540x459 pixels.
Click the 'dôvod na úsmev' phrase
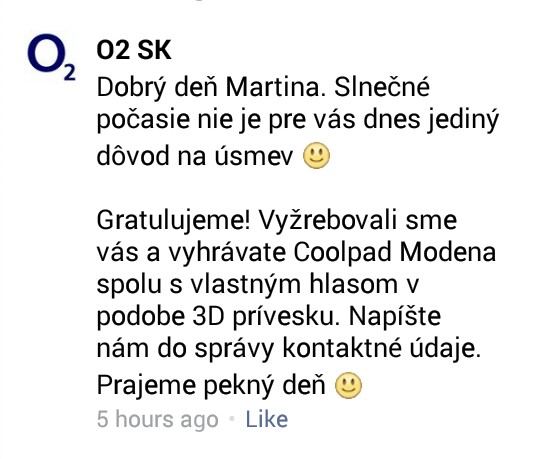(x=195, y=156)
